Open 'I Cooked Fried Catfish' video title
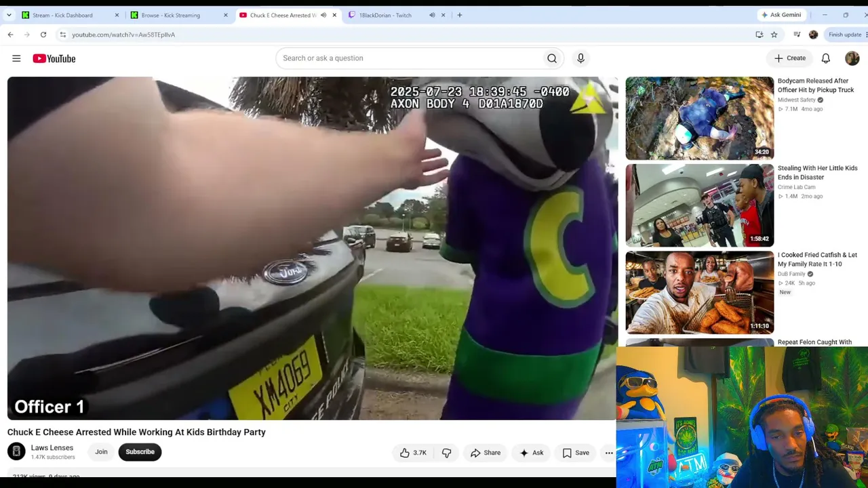This screenshot has height=488, width=868. click(x=818, y=260)
